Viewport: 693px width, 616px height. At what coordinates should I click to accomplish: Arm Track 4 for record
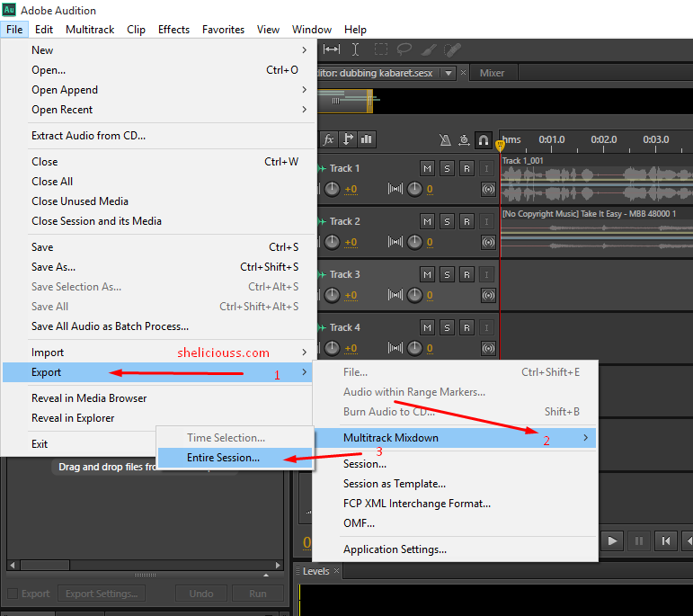click(x=466, y=327)
